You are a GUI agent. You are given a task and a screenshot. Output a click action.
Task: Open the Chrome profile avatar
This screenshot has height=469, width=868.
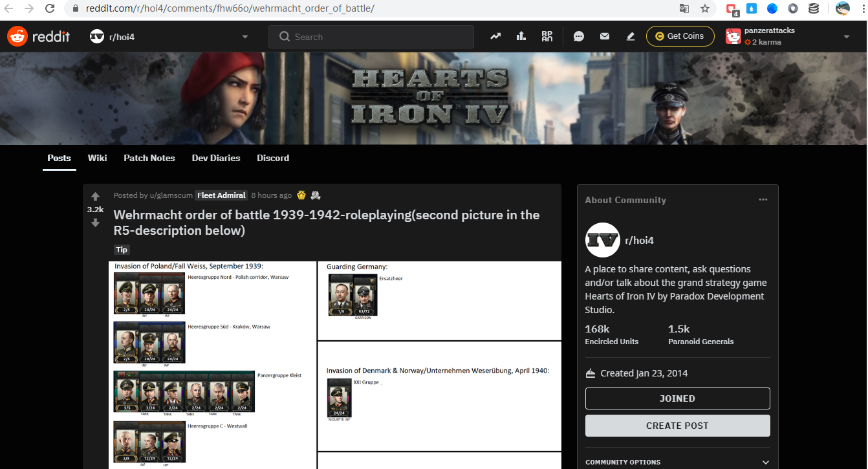pos(843,8)
